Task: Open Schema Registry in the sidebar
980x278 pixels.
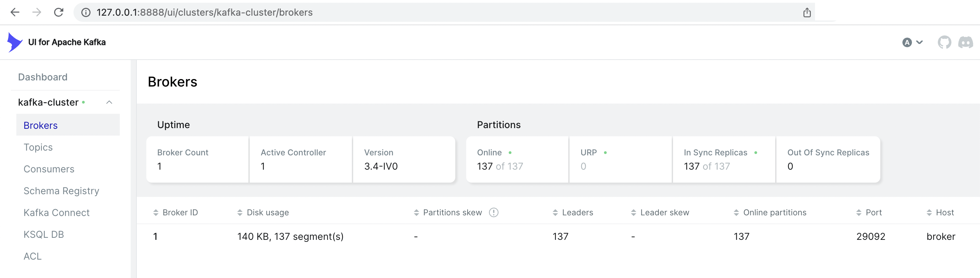Action: (61, 191)
